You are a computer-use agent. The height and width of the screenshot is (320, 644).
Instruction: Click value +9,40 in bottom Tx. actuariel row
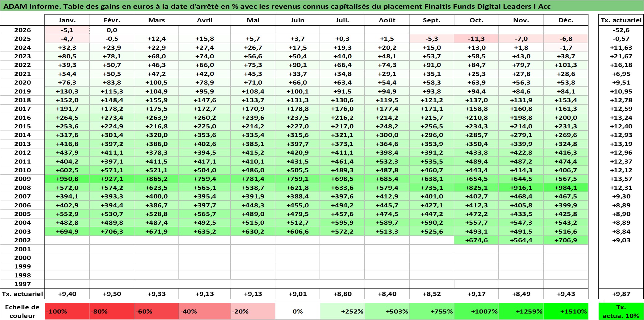67,294
